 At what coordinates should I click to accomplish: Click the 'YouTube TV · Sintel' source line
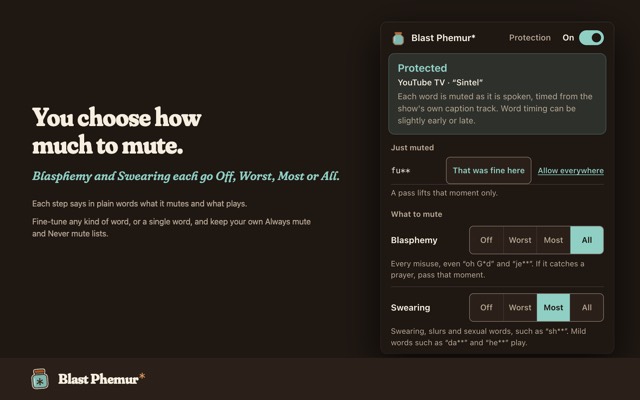pos(440,82)
